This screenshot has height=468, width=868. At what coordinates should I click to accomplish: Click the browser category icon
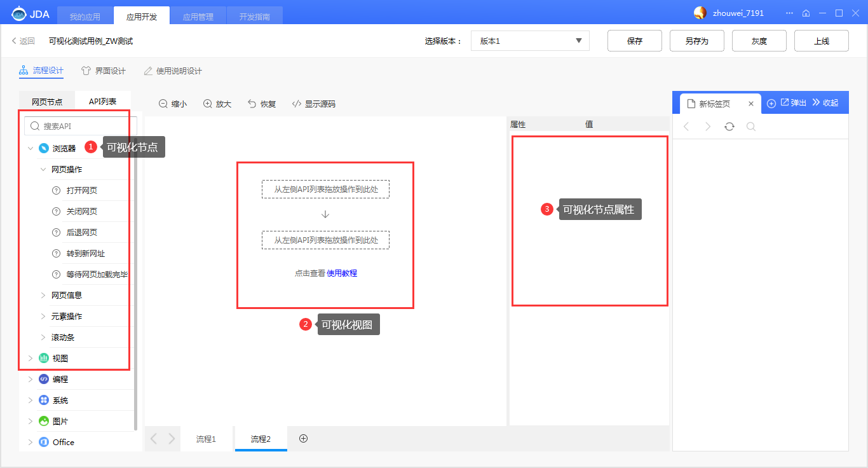[x=44, y=148]
